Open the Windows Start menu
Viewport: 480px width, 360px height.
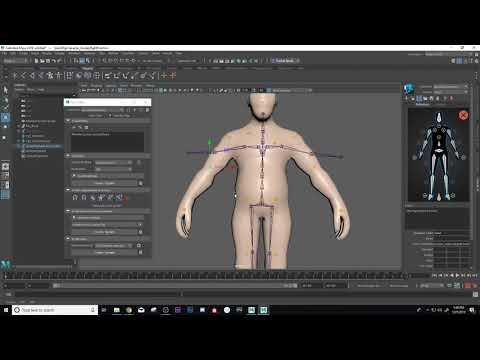(6, 310)
